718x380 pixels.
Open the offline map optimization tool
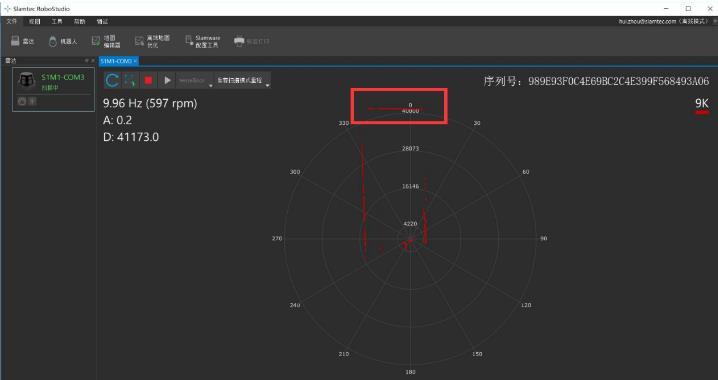(x=152, y=41)
